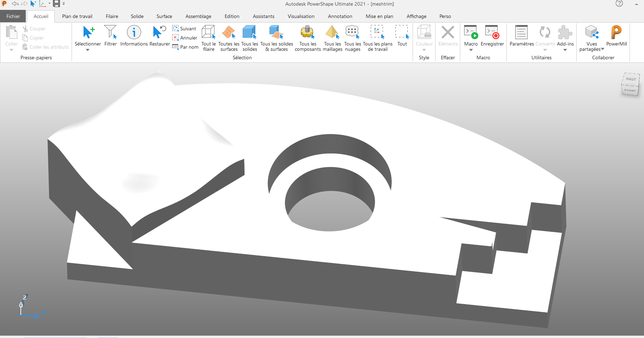Select the Filtrer funnel tool
644x338 pixels.
point(110,33)
